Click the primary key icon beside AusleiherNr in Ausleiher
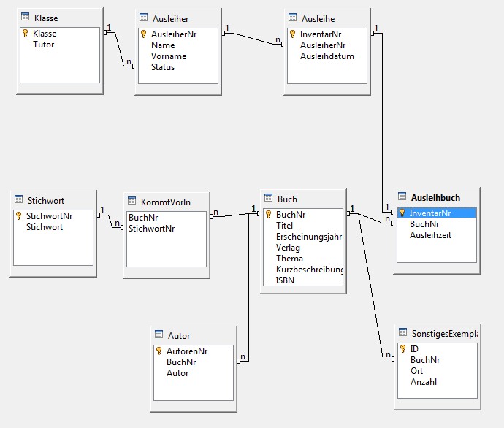Screen dimensions: 504x428 coord(144,34)
